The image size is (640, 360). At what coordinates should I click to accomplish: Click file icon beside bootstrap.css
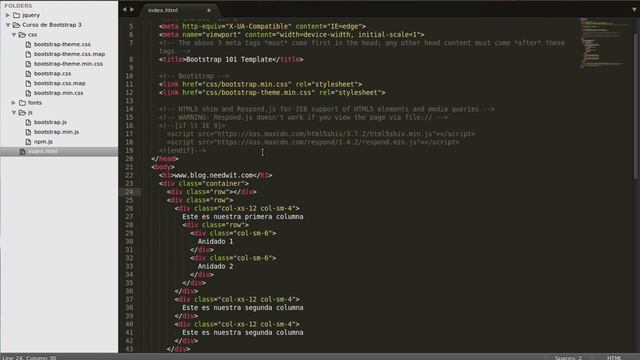[28, 73]
